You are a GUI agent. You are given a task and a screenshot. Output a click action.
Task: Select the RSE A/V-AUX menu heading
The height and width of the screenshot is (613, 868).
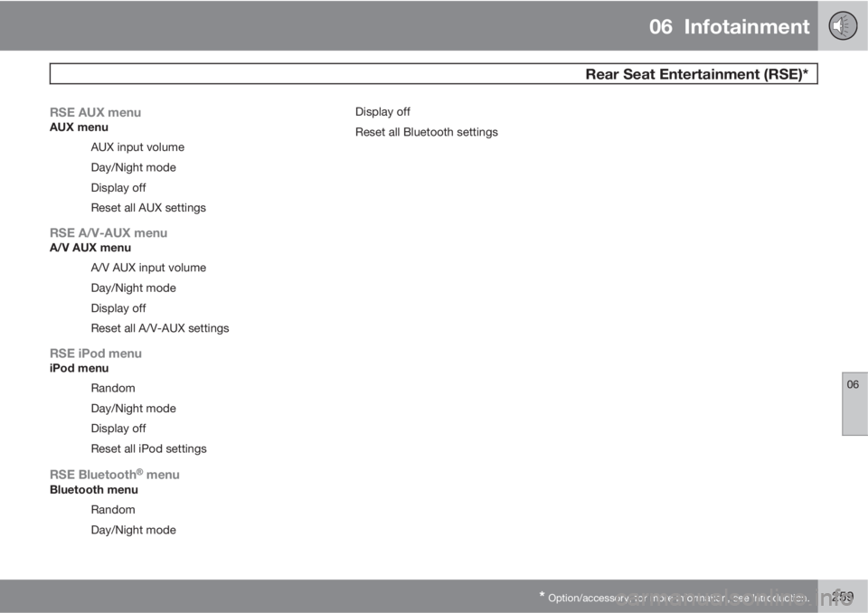tap(108, 233)
